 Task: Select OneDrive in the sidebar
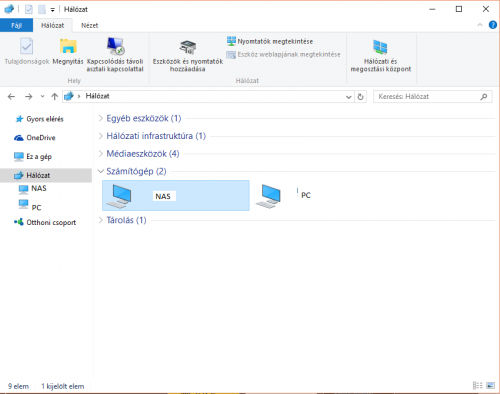(x=35, y=138)
